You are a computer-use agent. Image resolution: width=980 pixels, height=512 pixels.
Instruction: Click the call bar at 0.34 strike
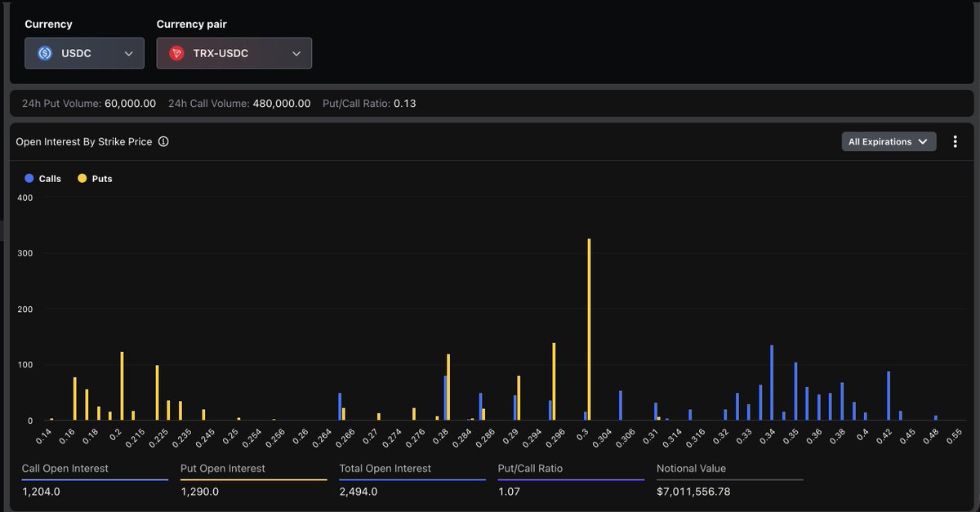click(x=772, y=382)
